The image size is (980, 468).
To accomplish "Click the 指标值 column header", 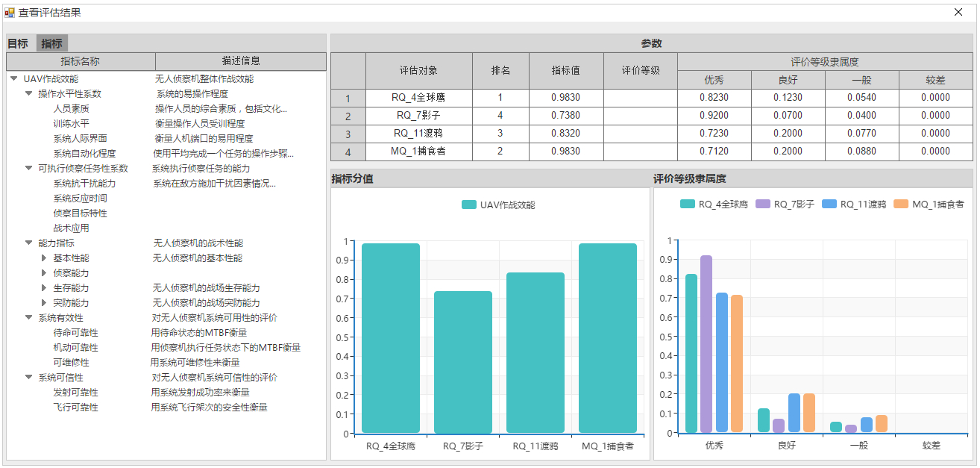I will [565, 71].
